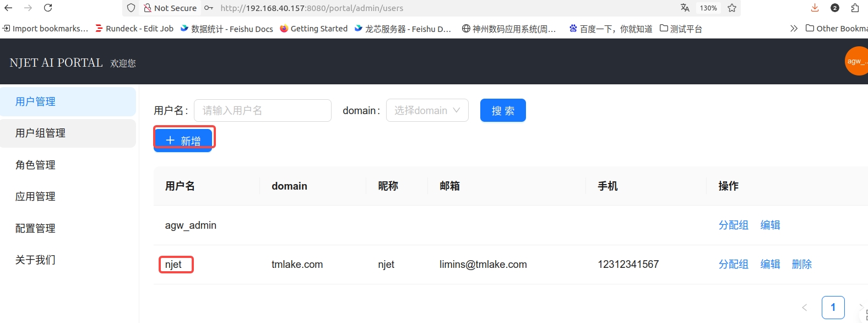
Task: Open 用户组管理 in the sidebar
Action: (x=40, y=133)
